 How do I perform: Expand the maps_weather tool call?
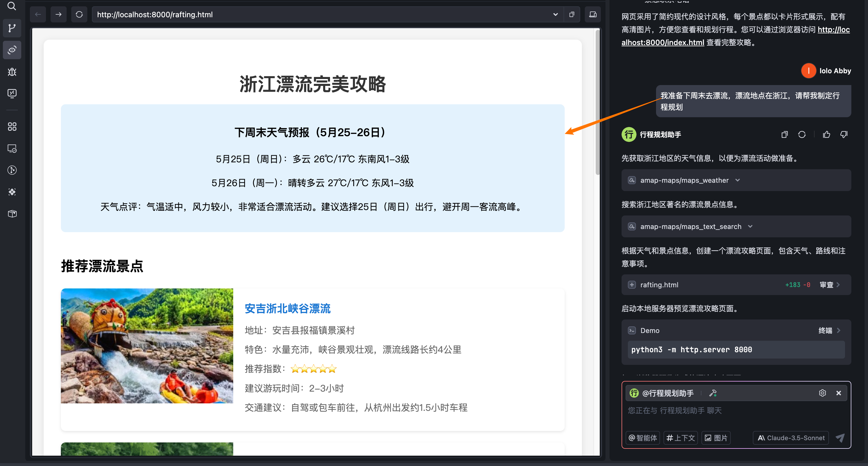coord(738,180)
